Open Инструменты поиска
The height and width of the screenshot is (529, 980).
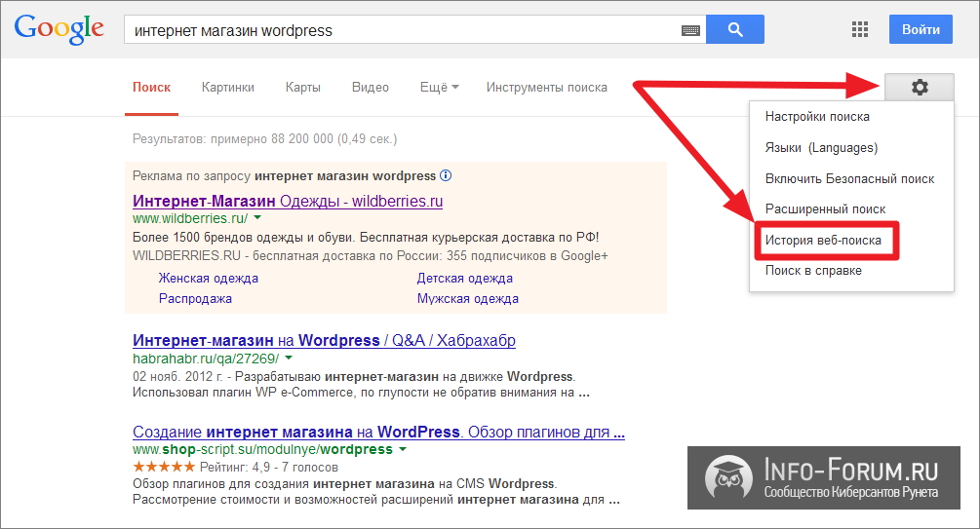547,88
